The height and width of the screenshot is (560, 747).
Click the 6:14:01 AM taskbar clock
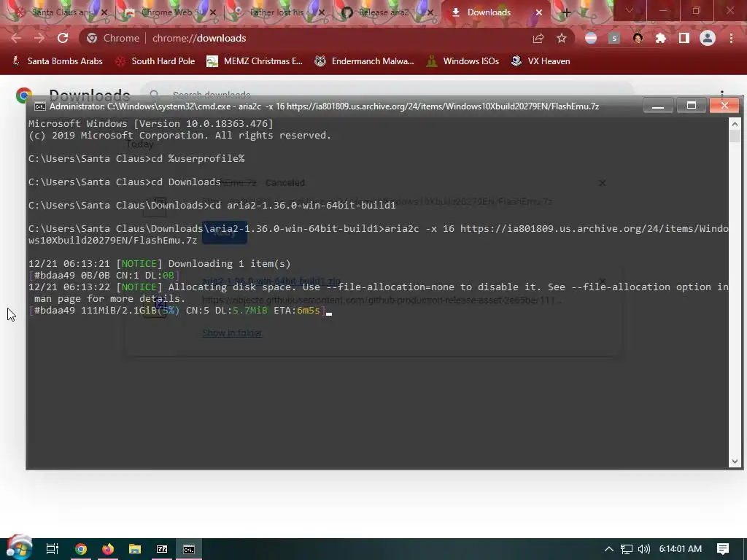pos(681,549)
